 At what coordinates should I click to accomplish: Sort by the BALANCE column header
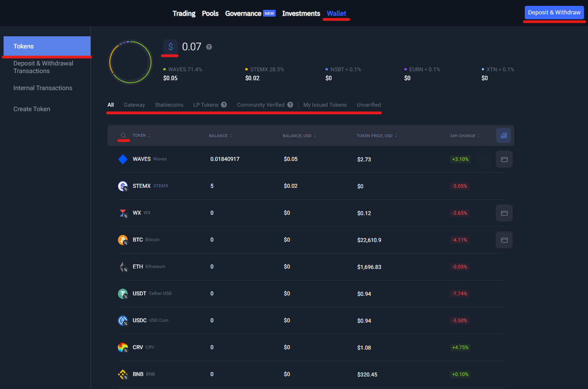point(220,136)
